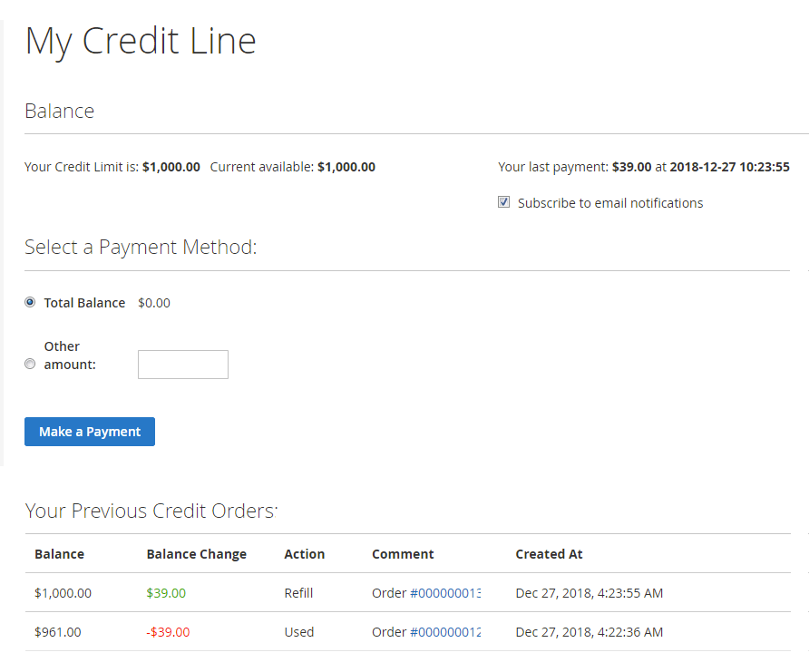The height and width of the screenshot is (672, 809).
Task: Open order #000000013 link
Action: click(444, 593)
